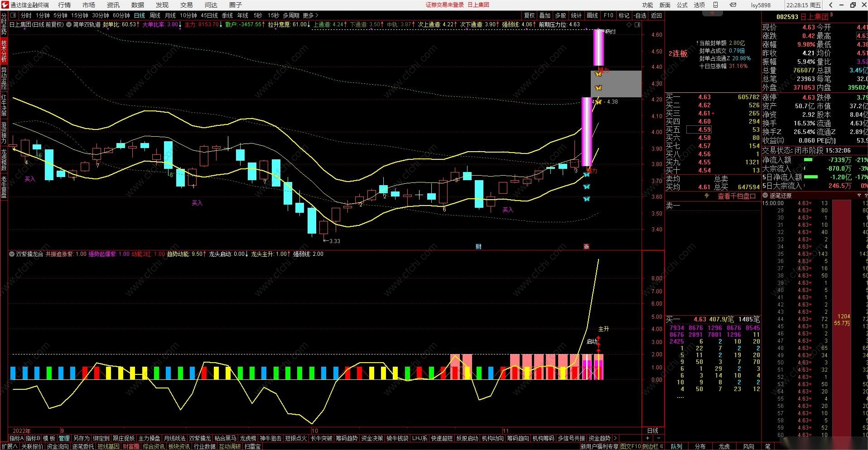This screenshot has width=868, height=450.
Task: Click the 图文F10 button
Action: click(x=631, y=446)
